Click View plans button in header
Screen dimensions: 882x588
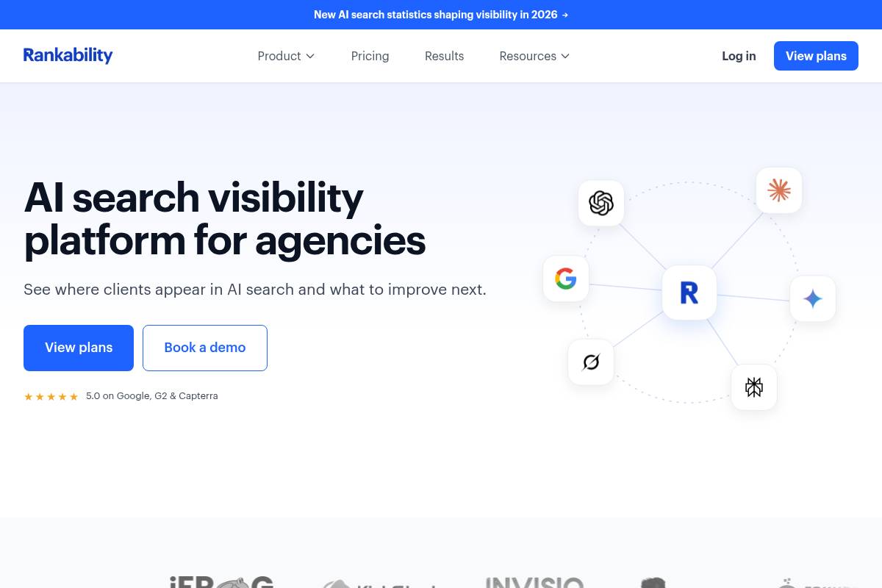(816, 56)
